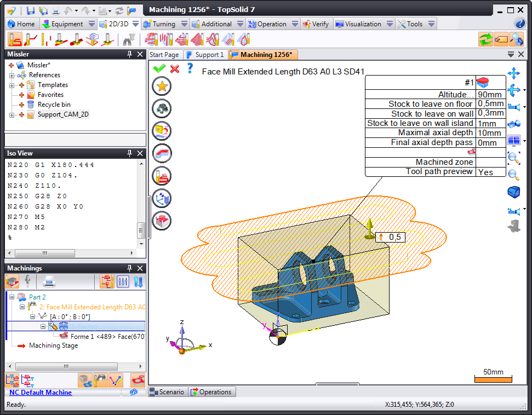Click the Iso View horizontal scrollbar

tap(71, 253)
